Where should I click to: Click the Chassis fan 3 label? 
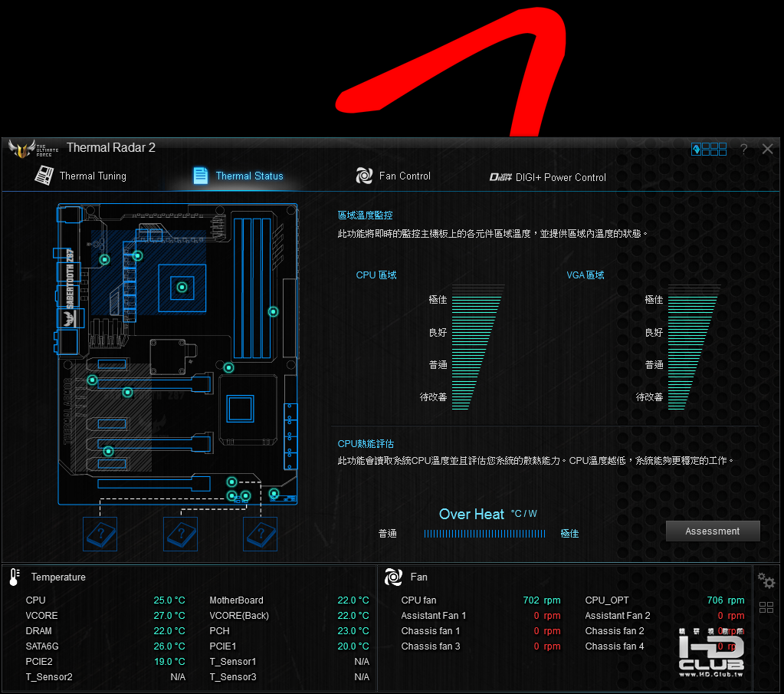pos(431,646)
